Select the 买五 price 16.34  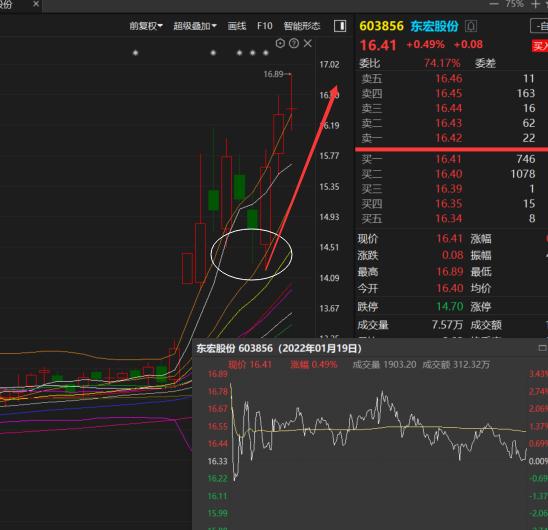tap(448, 219)
